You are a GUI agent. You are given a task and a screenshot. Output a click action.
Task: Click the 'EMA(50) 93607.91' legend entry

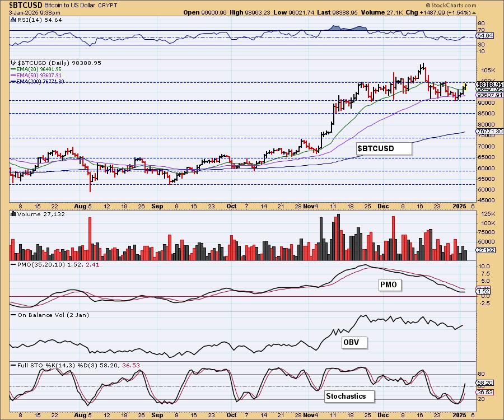[x=38, y=75]
